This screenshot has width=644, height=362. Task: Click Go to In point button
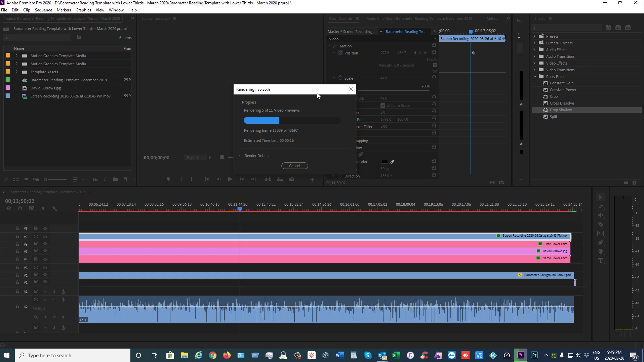[207, 179]
